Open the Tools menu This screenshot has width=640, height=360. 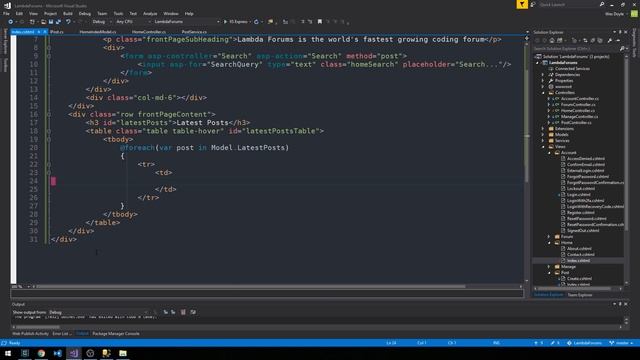tap(118, 13)
